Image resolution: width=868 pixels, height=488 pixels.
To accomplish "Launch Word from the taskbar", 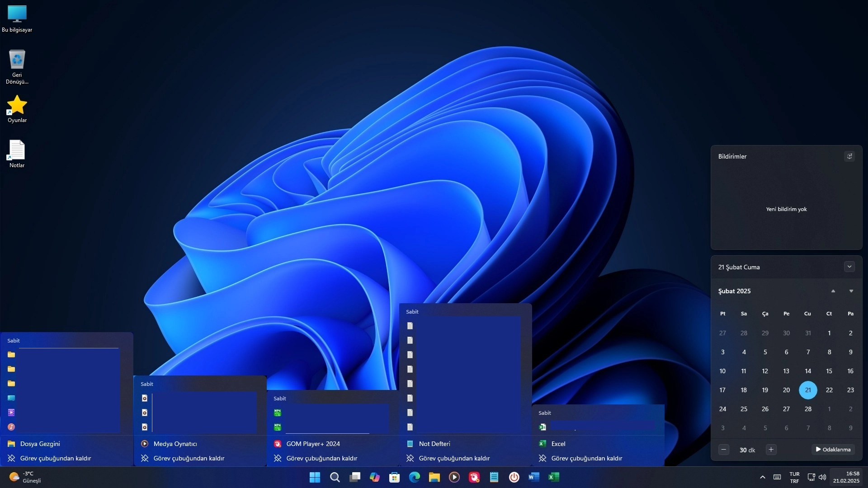I will [x=534, y=477].
